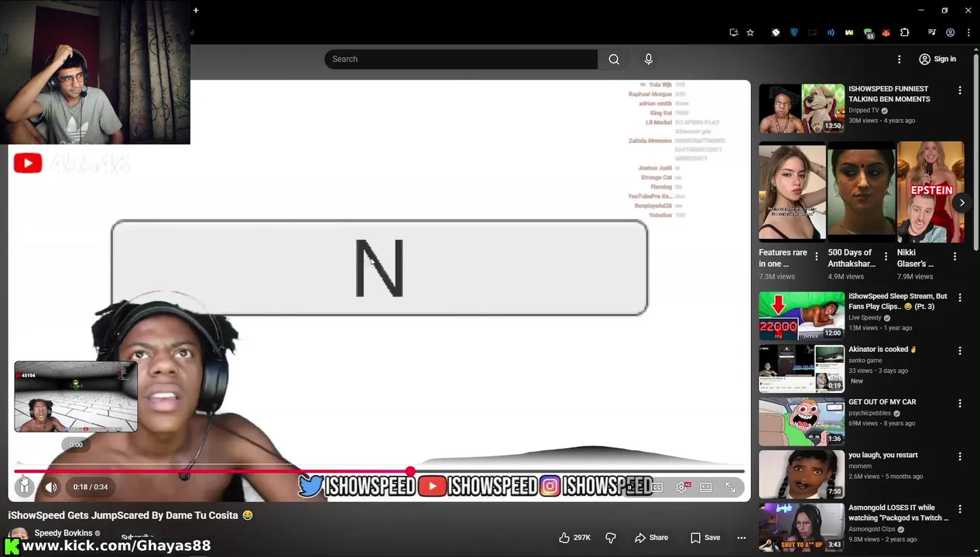Open options for GET OUT OF MY CAR
980x557 pixels.
point(960,403)
